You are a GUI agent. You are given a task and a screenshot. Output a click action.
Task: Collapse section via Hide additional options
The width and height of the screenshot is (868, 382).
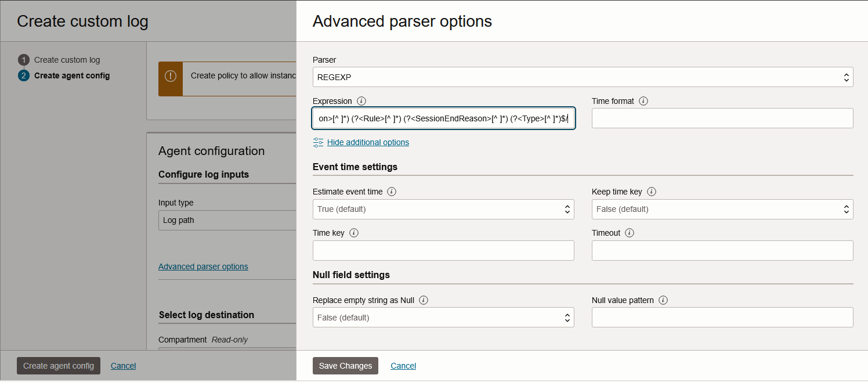tap(368, 142)
